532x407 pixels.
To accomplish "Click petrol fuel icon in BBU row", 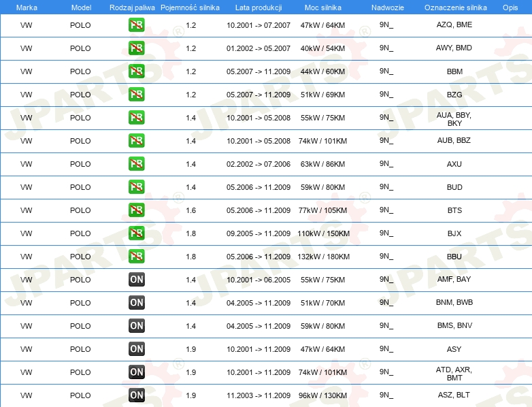I will pyautogui.click(x=136, y=256).
